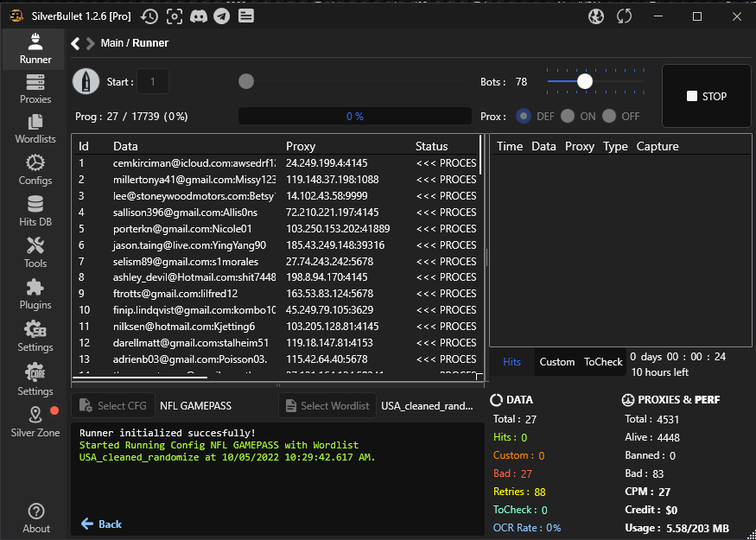The height and width of the screenshot is (540, 756).
Task: Click the STOP button
Action: 707,96
